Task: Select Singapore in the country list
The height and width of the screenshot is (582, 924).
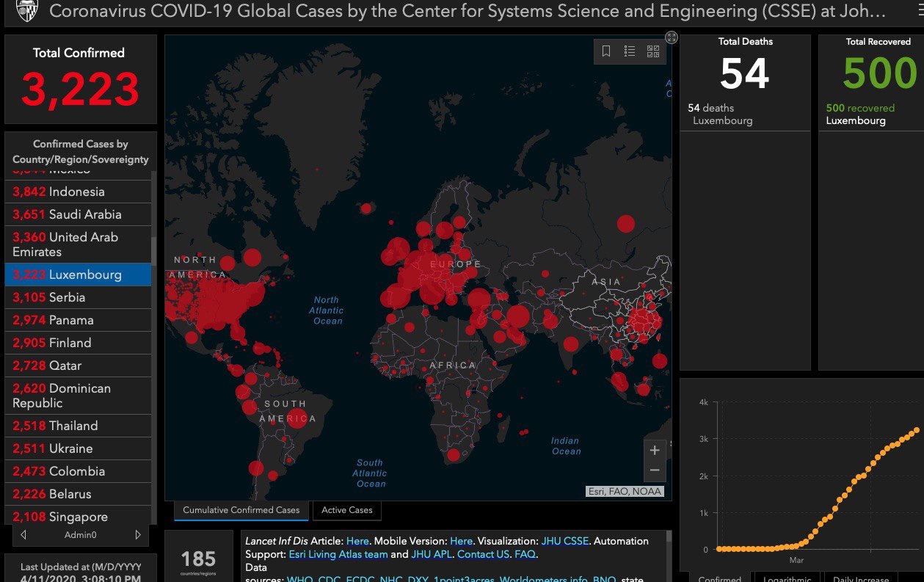Action: click(78, 516)
